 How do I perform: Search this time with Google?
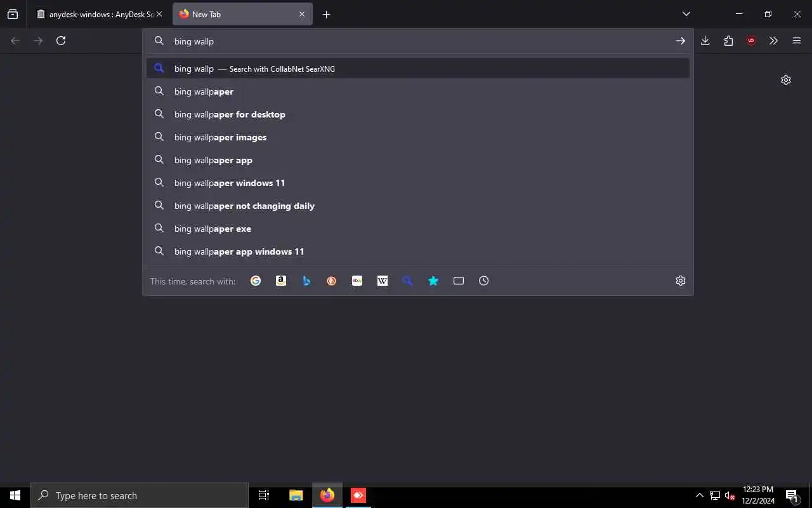(x=256, y=281)
